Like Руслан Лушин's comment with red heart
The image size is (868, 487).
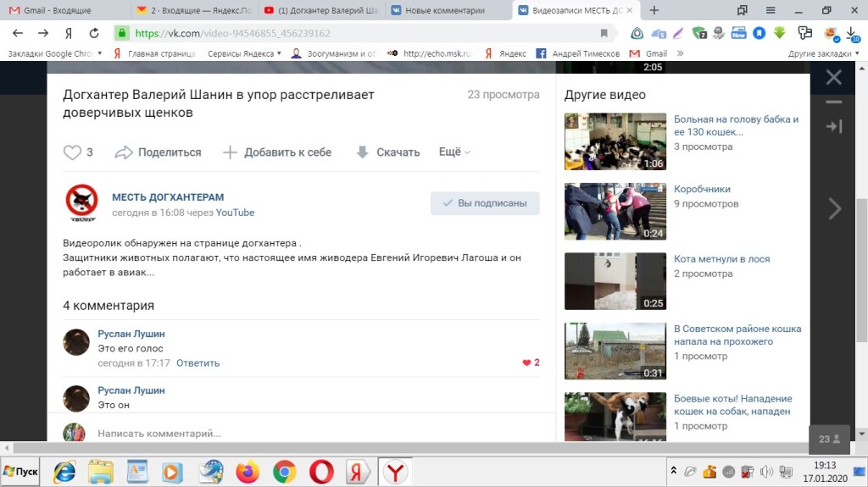coord(526,362)
